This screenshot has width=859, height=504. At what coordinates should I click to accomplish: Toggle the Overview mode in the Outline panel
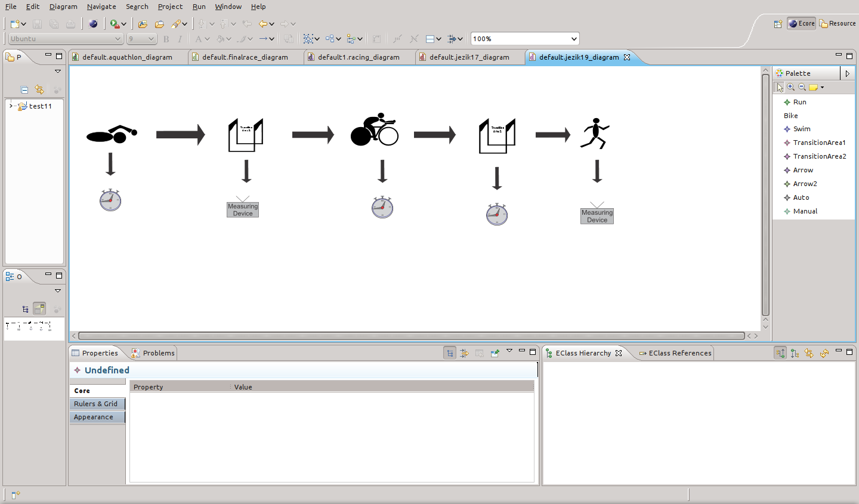point(39,308)
